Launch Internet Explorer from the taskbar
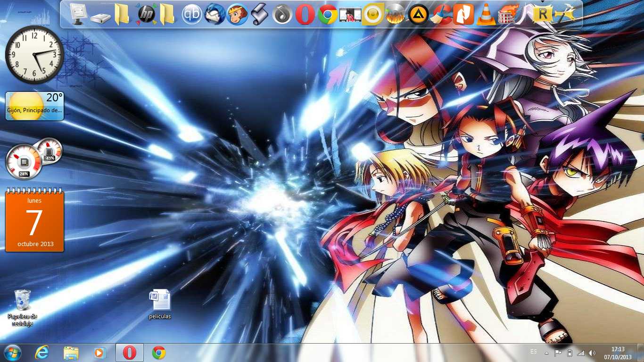The width and height of the screenshot is (644, 362). 42,353
